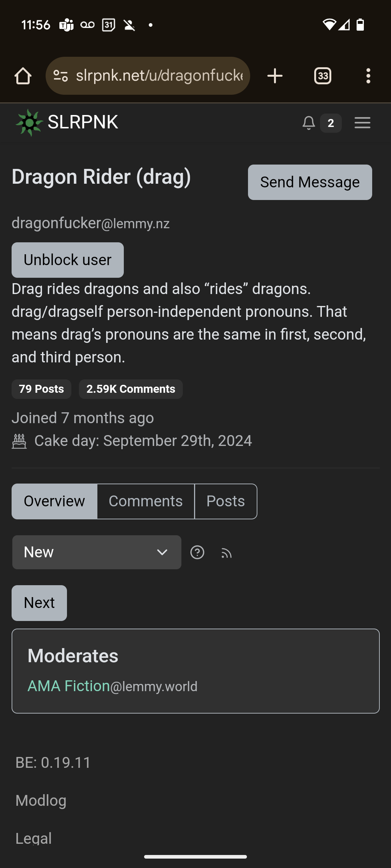Viewport: 391px width, 868px height.
Task: Open the RSS feed icon
Action: tap(227, 553)
